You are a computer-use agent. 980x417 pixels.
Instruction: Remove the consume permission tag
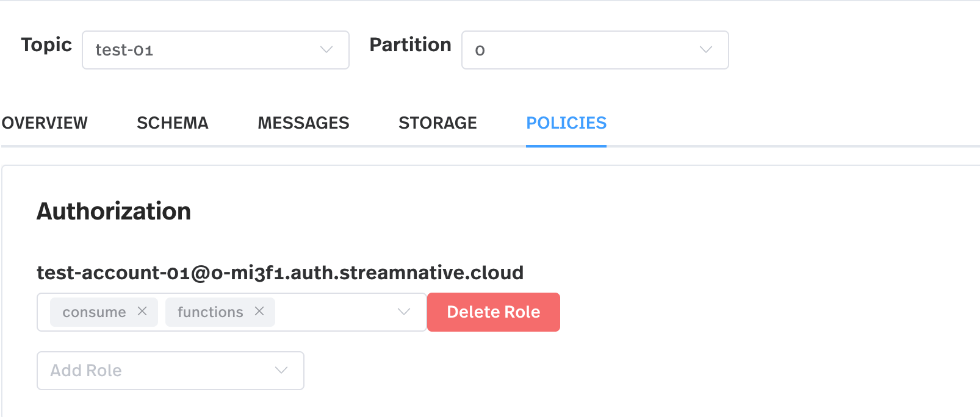[142, 311]
